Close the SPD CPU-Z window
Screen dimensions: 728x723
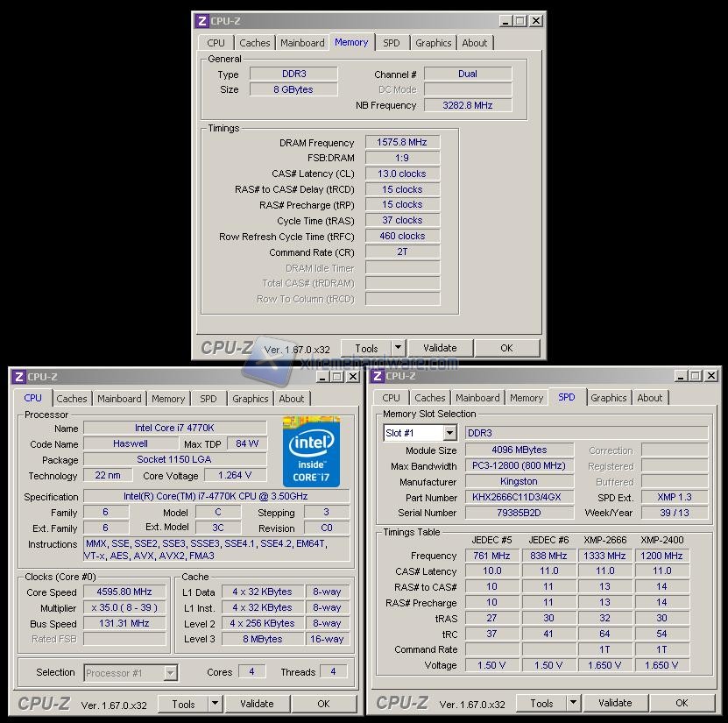coord(710,377)
